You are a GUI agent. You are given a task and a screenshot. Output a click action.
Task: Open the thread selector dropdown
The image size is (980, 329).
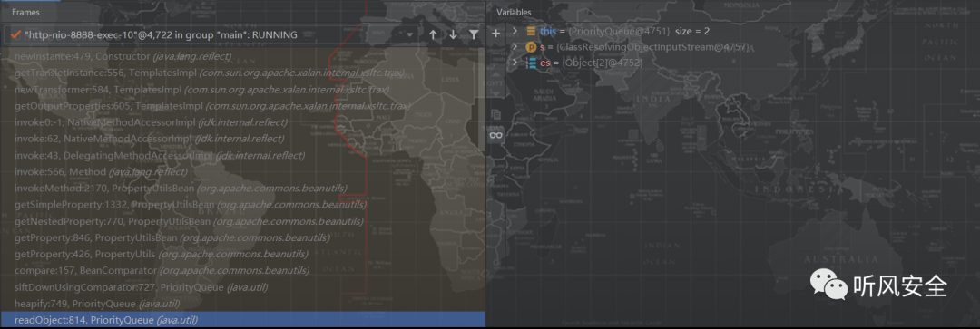[212, 35]
